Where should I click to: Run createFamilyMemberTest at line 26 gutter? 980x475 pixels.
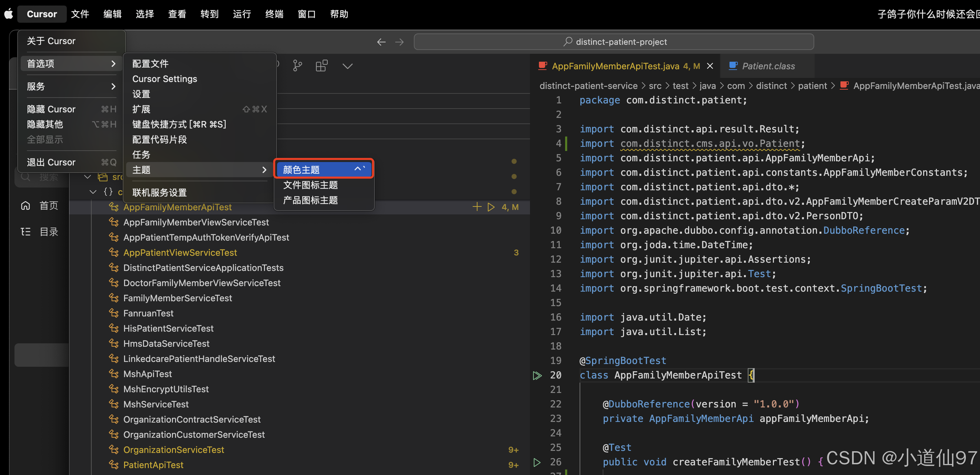pos(537,462)
